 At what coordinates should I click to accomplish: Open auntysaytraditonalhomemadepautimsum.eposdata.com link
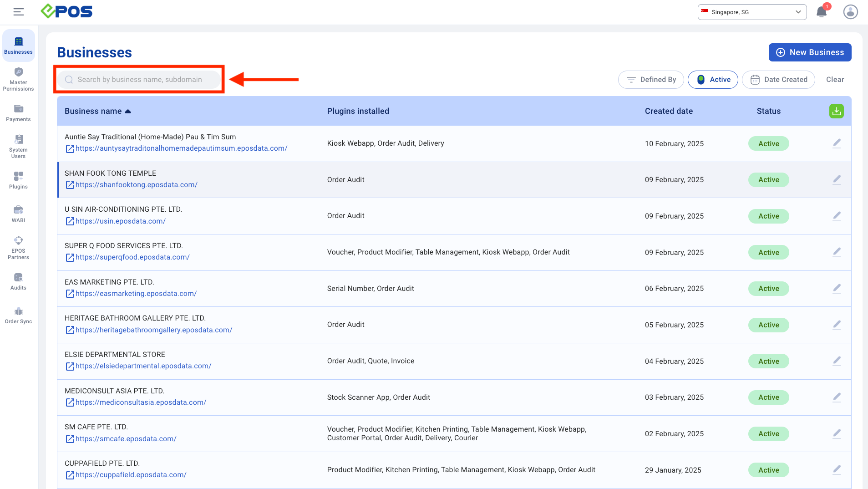tap(181, 148)
